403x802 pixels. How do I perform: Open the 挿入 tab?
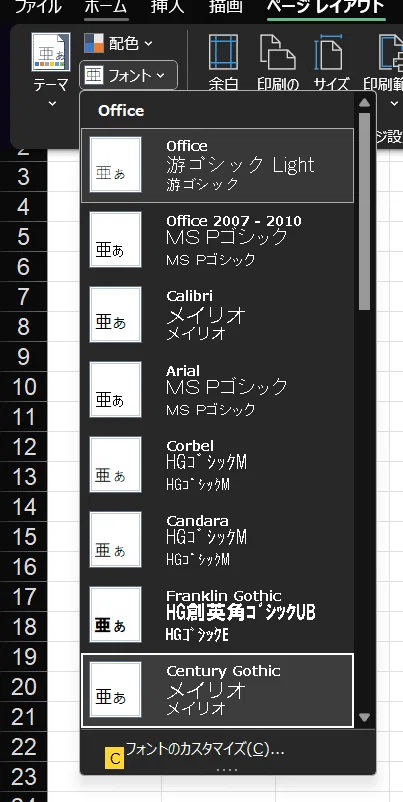(169, 7)
